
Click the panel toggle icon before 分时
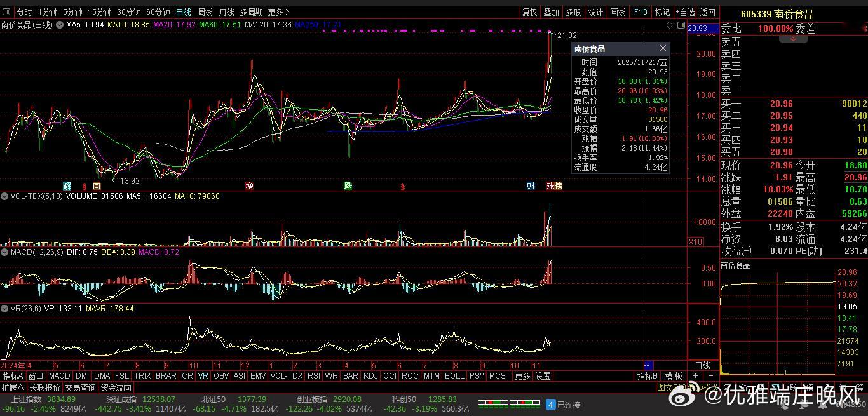(x=7, y=12)
